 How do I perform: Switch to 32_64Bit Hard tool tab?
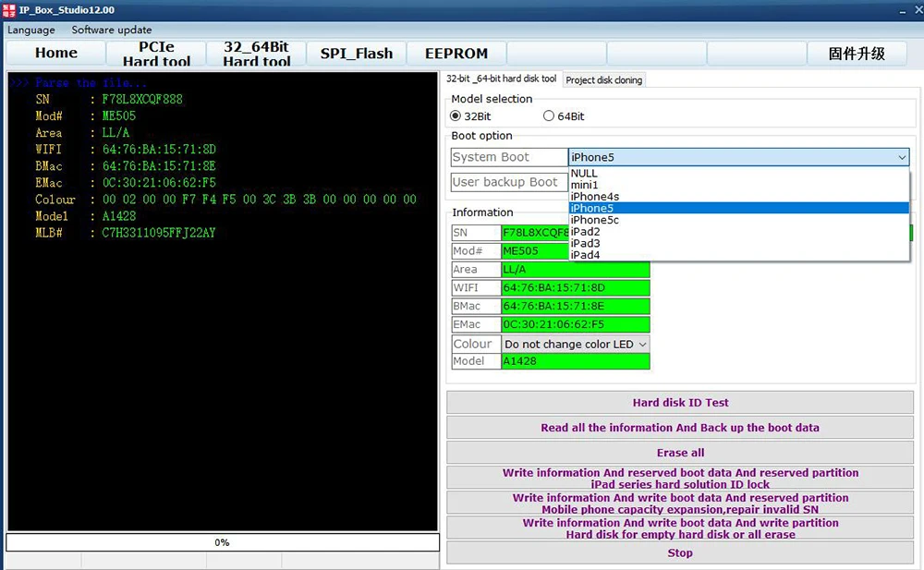coord(256,53)
